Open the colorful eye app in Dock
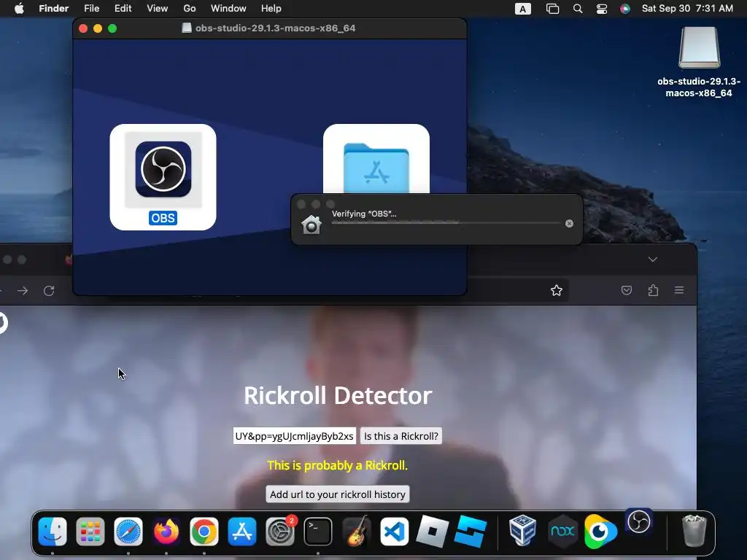The width and height of the screenshot is (747, 560). (601, 531)
